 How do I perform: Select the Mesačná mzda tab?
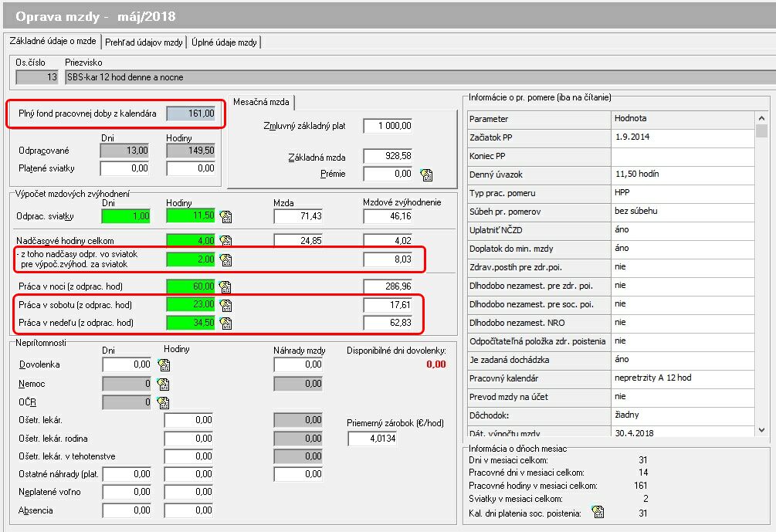(261, 102)
